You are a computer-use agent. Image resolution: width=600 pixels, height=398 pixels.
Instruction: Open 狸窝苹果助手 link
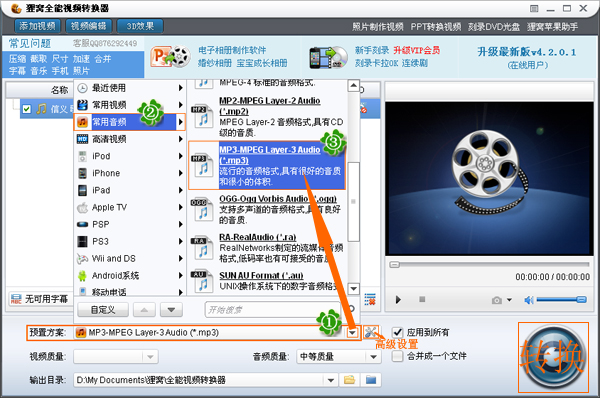point(552,27)
